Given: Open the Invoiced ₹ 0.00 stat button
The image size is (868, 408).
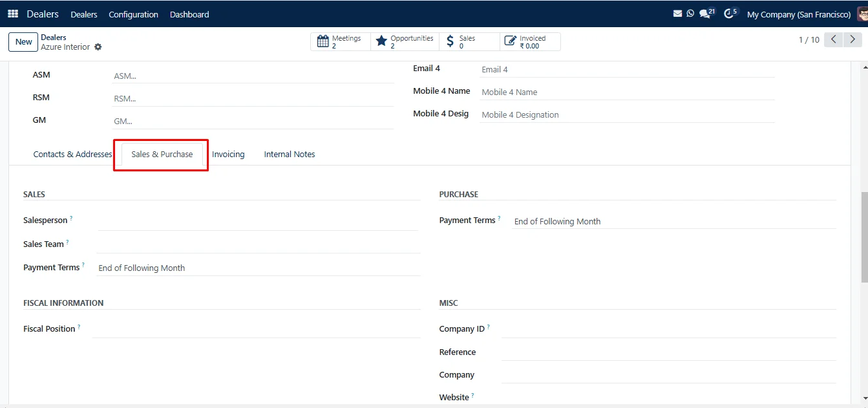Looking at the screenshot, I should point(530,42).
